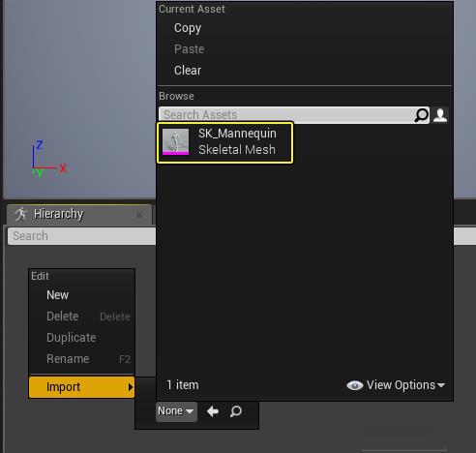This screenshot has width=476, height=453.
Task: Click the eye icon by View Options
Action: tap(355, 385)
